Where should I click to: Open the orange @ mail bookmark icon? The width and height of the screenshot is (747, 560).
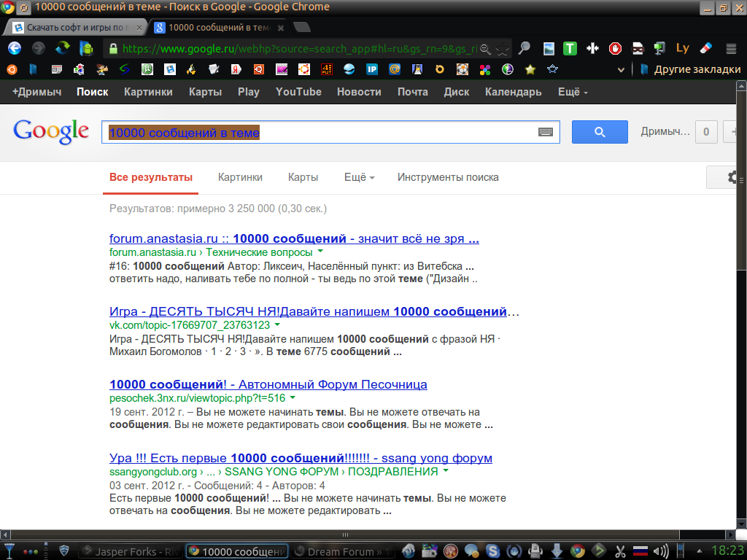click(395, 69)
